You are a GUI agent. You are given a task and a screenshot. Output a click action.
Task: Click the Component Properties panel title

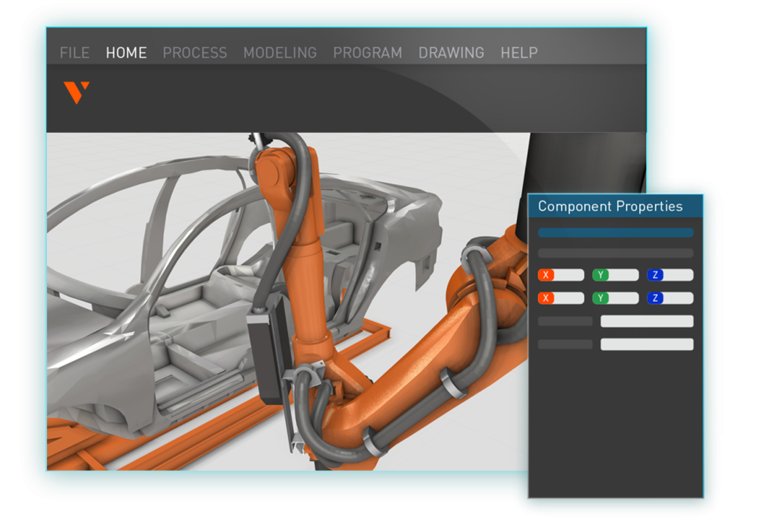pos(610,206)
